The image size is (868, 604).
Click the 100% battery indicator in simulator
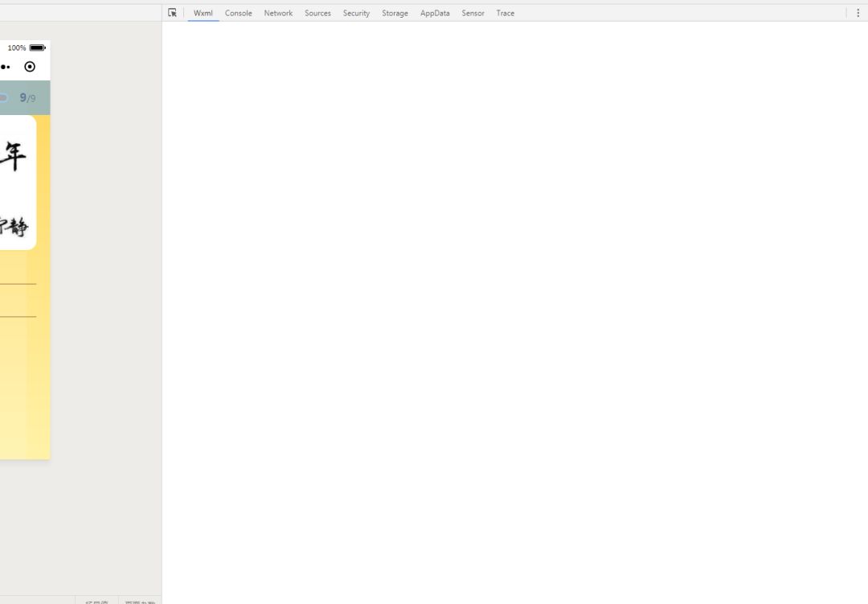[27, 47]
